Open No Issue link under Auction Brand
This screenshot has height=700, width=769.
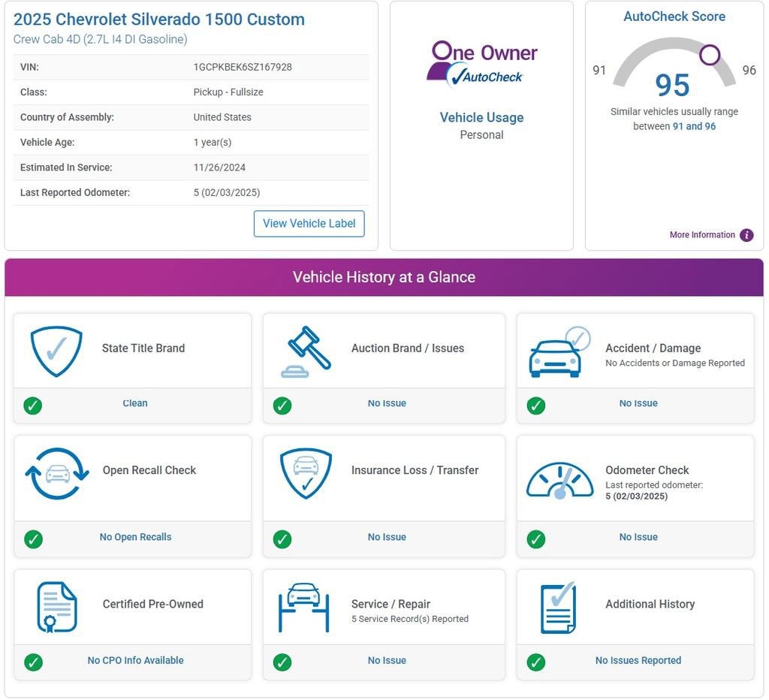387,403
